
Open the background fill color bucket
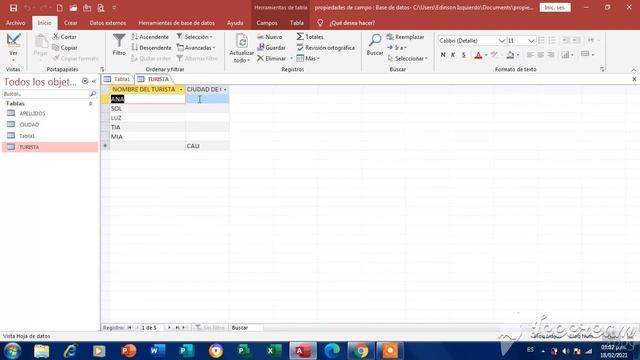[x=510, y=55]
